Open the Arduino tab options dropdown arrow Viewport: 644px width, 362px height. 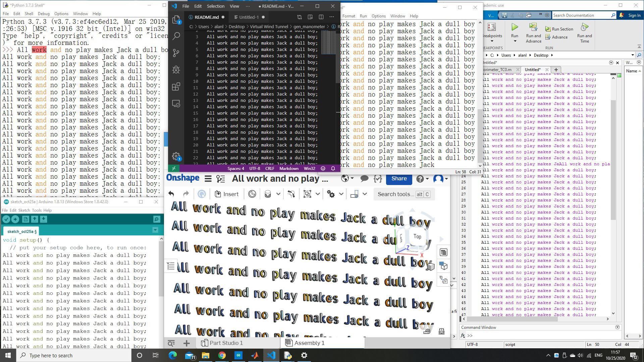[155, 230]
